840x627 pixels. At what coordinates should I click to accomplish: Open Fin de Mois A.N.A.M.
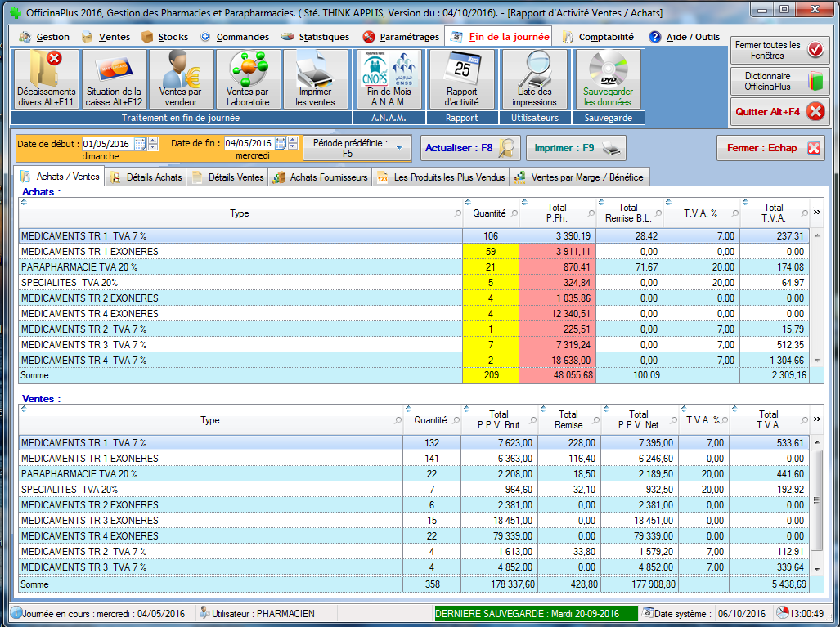[x=389, y=78]
